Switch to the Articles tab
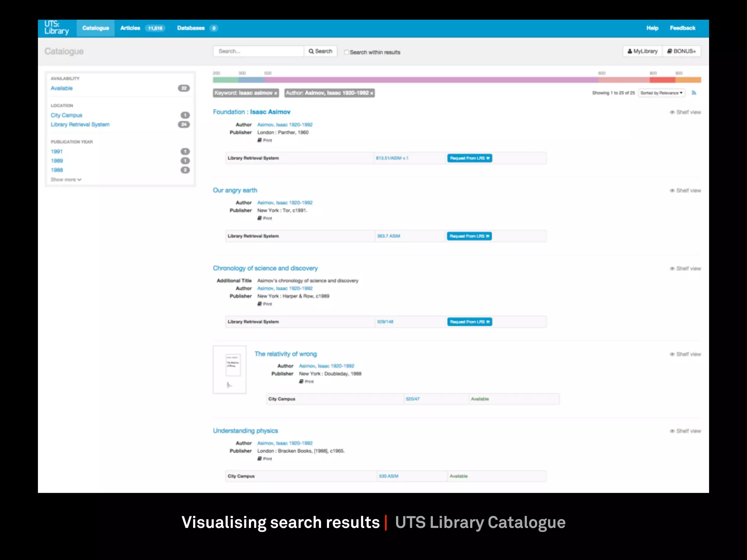Viewport: 747px width, 560px height. tap(130, 28)
